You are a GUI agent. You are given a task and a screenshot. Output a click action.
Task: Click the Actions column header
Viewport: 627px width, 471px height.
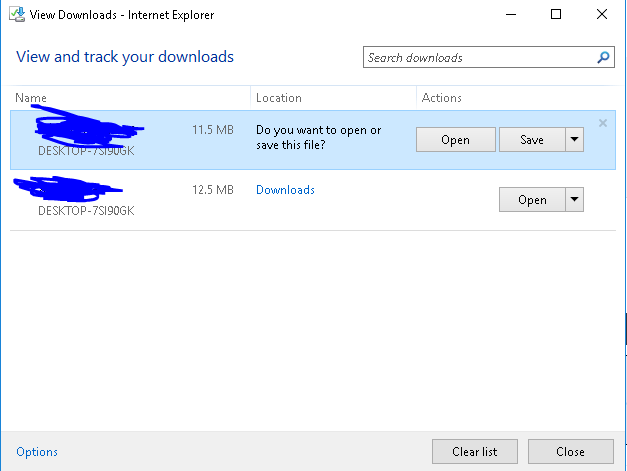click(441, 98)
